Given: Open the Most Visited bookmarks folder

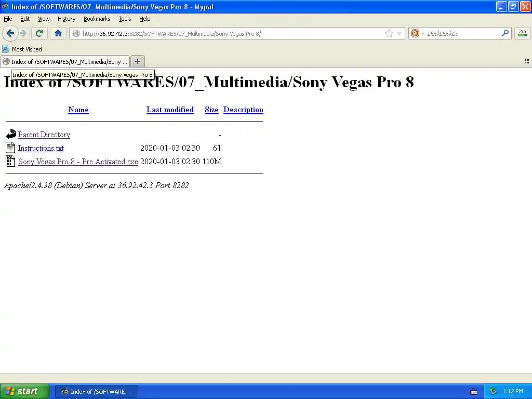Looking at the screenshot, I should pyautogui.click(x=22, y=49).
